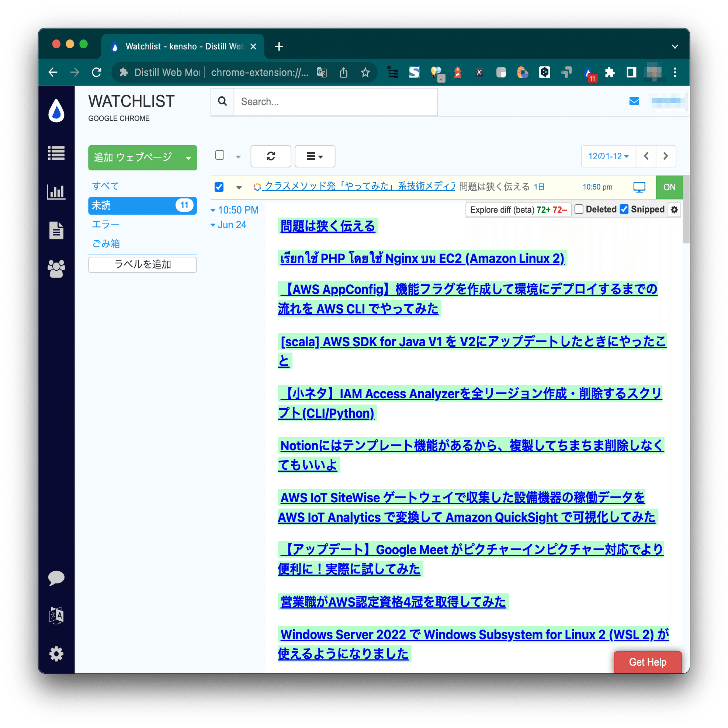Click the share icon in address bar
The height and width of the screenshot is (728, 728).
pyautogui.click(x=343, y=72)
